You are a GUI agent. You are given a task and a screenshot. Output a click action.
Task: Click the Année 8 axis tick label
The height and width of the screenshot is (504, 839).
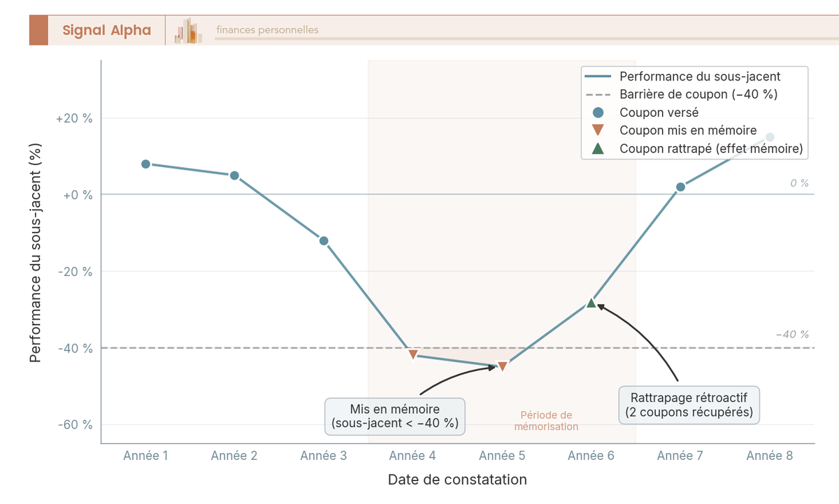click(770, 456)
